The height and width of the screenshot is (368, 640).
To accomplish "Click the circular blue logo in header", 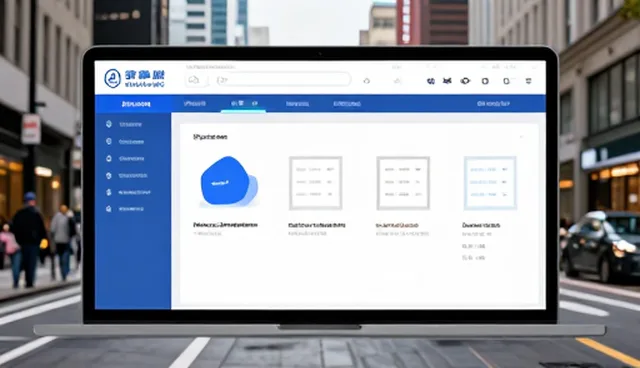I will (x=112, y=78).
